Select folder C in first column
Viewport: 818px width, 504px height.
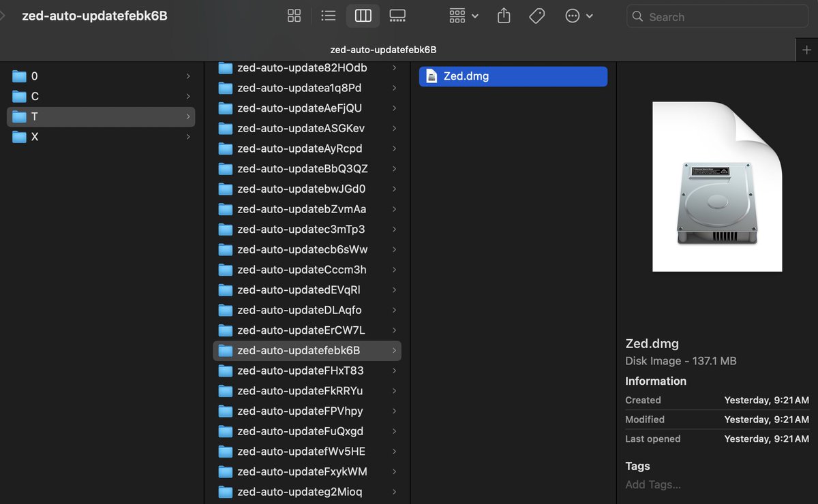tap(101, 97)
